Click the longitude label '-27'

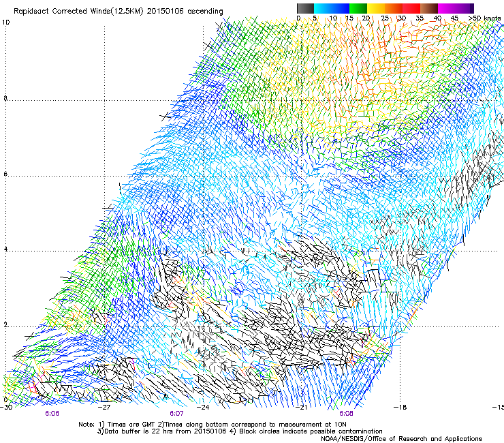coord(104,407)
